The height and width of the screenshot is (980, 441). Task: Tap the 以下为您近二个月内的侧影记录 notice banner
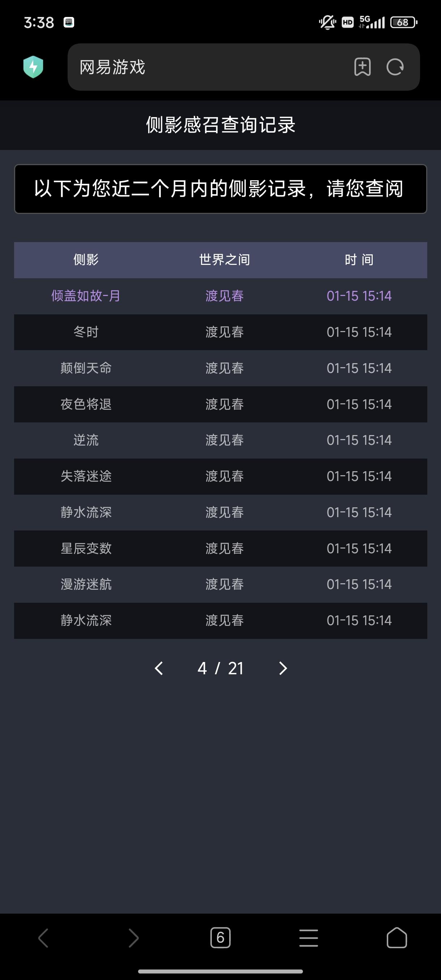[x=220, y=189]
